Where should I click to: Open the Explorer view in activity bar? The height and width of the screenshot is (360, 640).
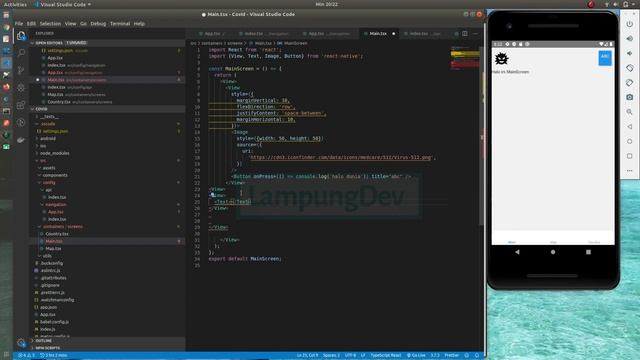21,36
